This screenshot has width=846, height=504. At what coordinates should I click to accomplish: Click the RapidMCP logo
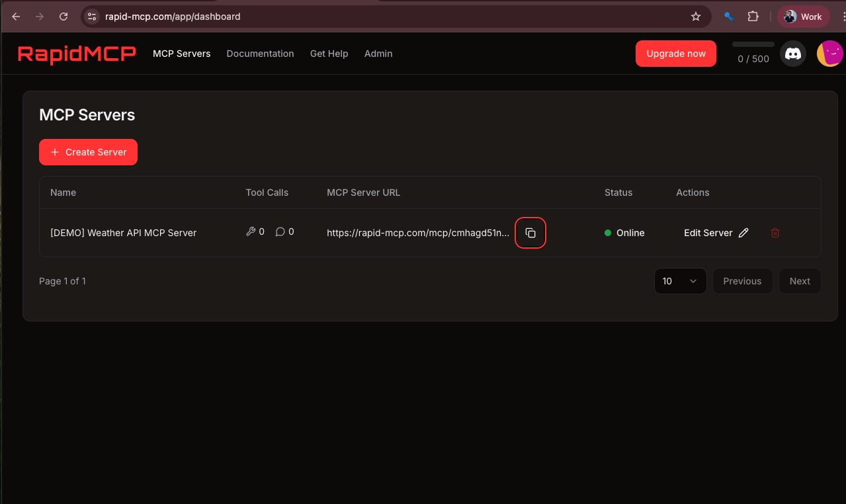click(x=76, y=54)
